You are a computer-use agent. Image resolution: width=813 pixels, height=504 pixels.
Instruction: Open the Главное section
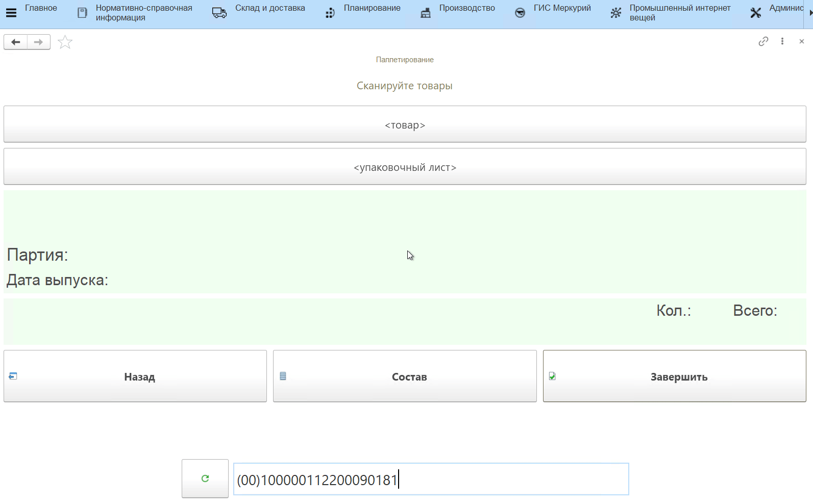41,8
